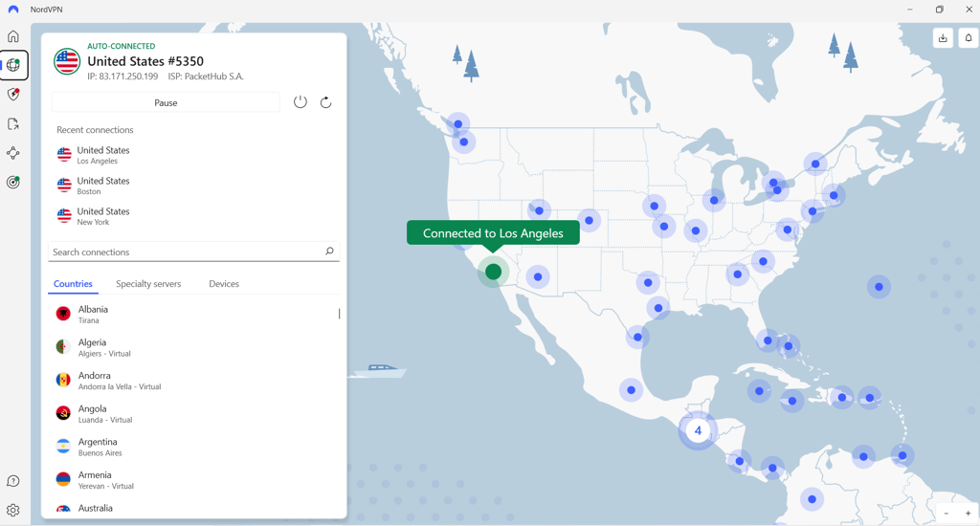Image resolution: width=980 pixels, height=526 pixels.
Task: Connect to Albania Tirana
Action: tap(192, 314)
